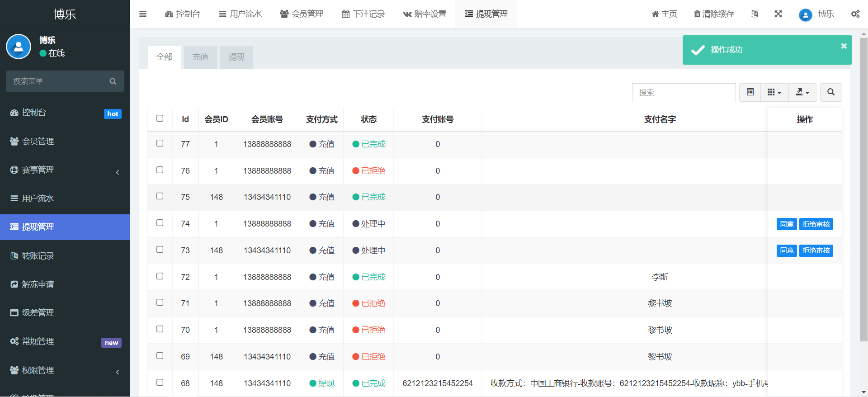Click the hamburger sidebar toggle icon
The image size is (868, 397).
pyautogui.click(x=143, y=14)
